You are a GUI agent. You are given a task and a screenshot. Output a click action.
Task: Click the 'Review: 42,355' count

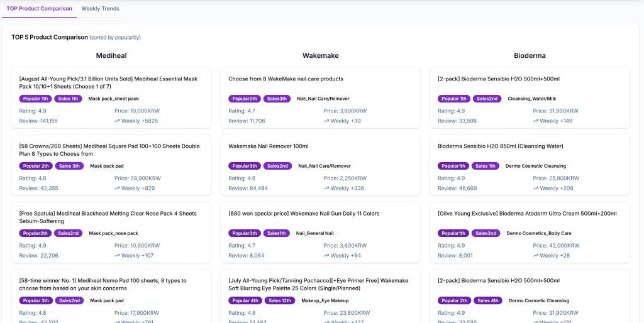[x=38, y=189]
